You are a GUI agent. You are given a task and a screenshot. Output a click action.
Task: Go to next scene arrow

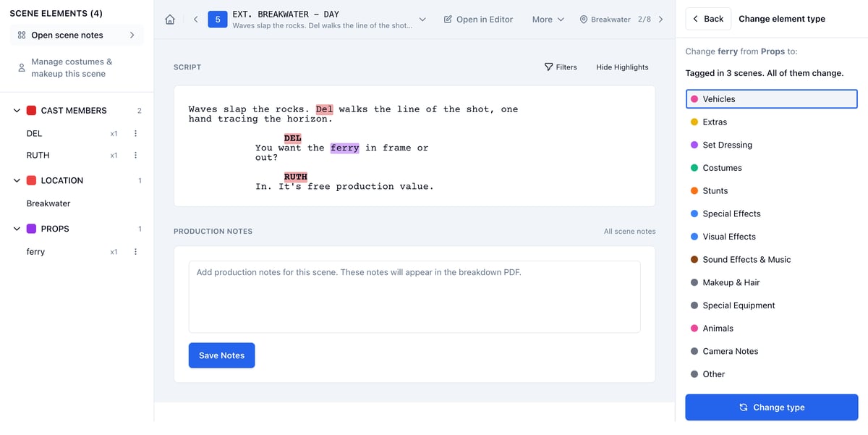click(x=660, y=20)
